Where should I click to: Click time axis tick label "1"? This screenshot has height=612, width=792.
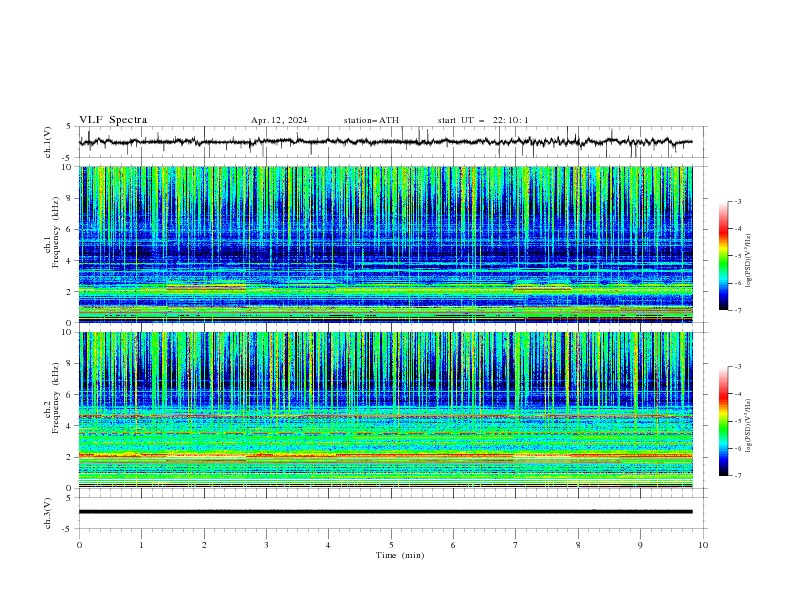tap(141, 545)
